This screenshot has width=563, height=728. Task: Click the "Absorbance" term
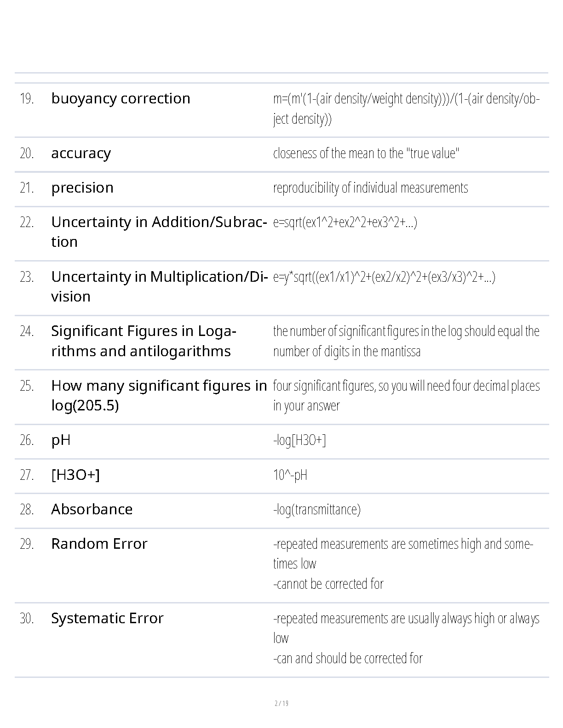pos(92,509)
